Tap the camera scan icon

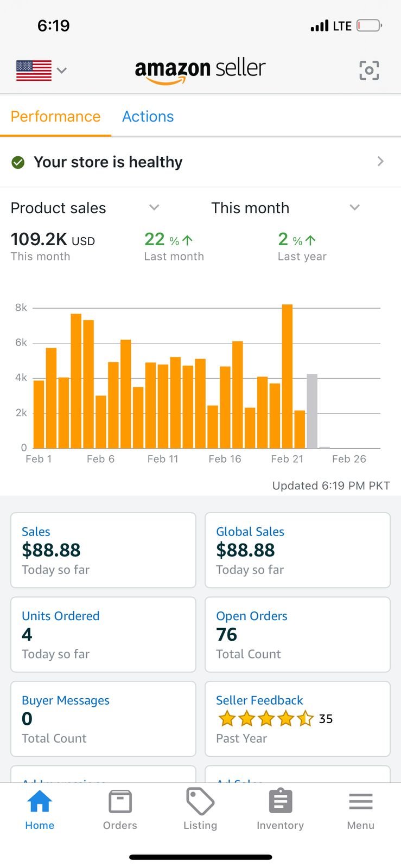point(369,71)
